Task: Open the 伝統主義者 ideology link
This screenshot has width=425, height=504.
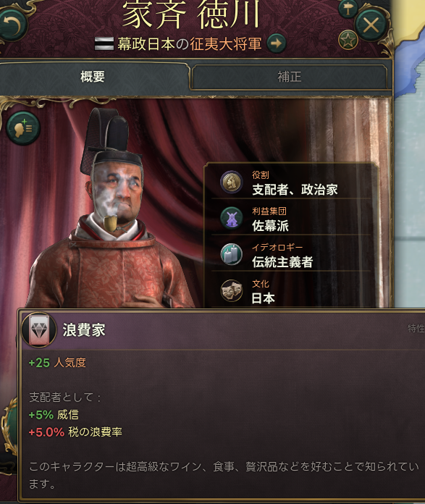Action: [282, 262]
